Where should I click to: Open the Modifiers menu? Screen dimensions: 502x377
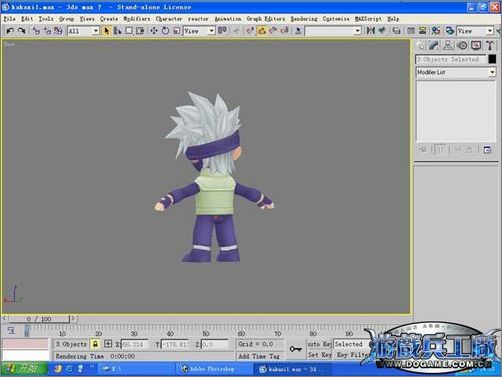pyautogui.click(x=137, y=19)
